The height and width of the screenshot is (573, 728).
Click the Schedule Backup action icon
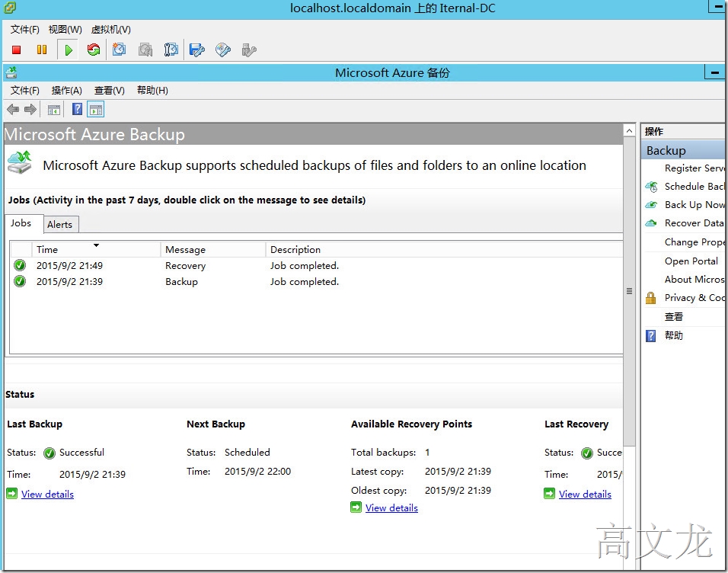[x=651, y=187]
